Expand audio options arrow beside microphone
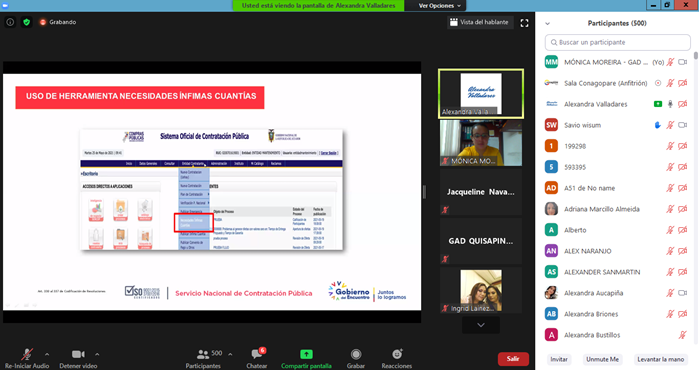This screenshot has height=370, width=699. point(47,354)
